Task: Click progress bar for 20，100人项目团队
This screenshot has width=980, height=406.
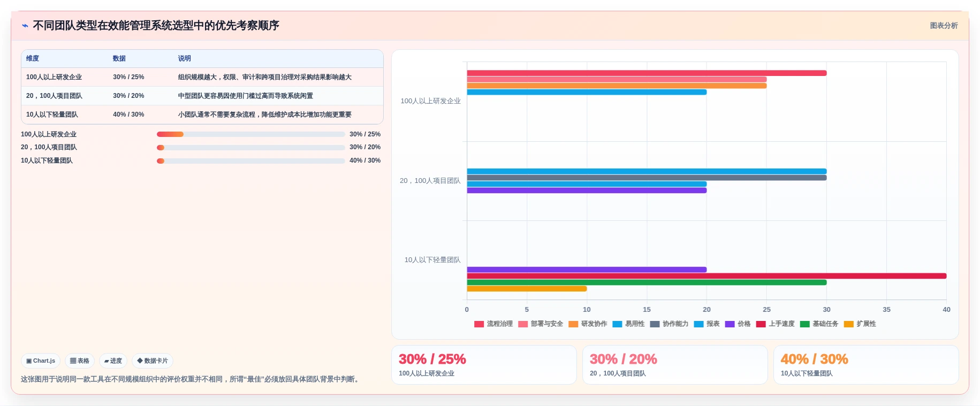Action: tap(250, 148)
